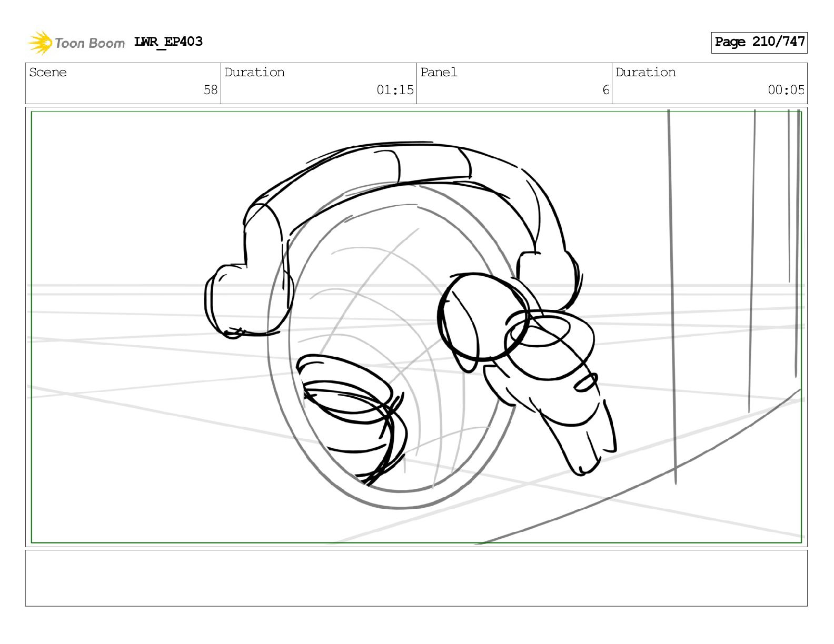Select the panel number 6

(606, 90)
